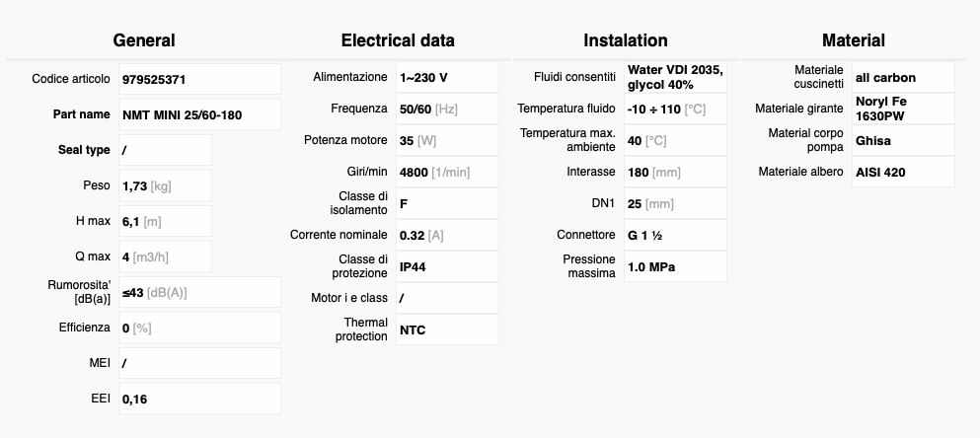Click the Fluidi consentiti Water VDI field
980x438 pixels.
(x=675, y=78)
